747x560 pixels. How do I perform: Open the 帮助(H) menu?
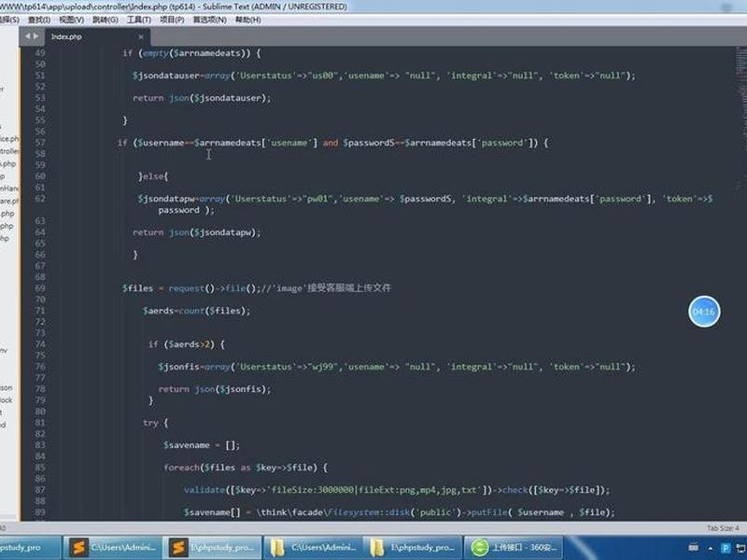(247, 20)
